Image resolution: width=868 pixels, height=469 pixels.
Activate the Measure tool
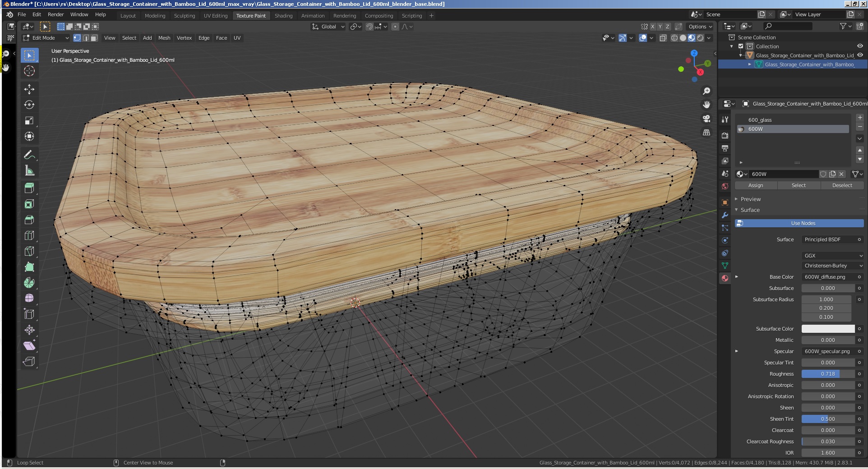(x=29, y=170)
